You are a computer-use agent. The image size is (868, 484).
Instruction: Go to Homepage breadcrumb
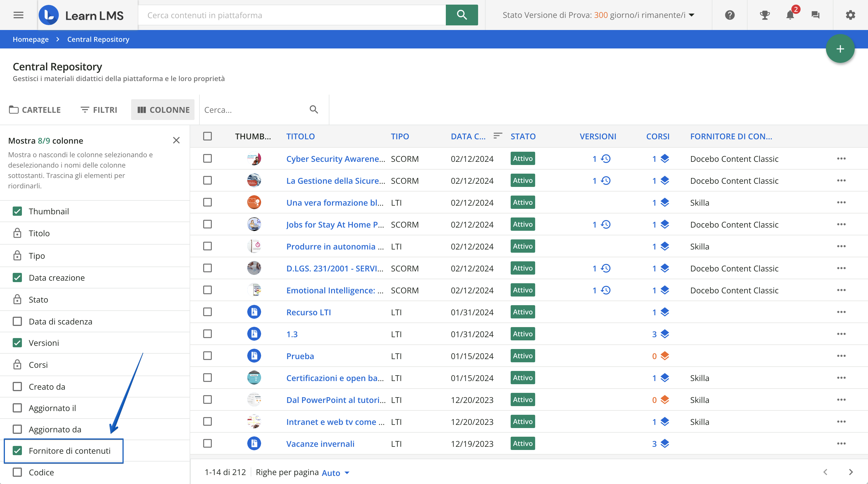(x=31, y=39)
